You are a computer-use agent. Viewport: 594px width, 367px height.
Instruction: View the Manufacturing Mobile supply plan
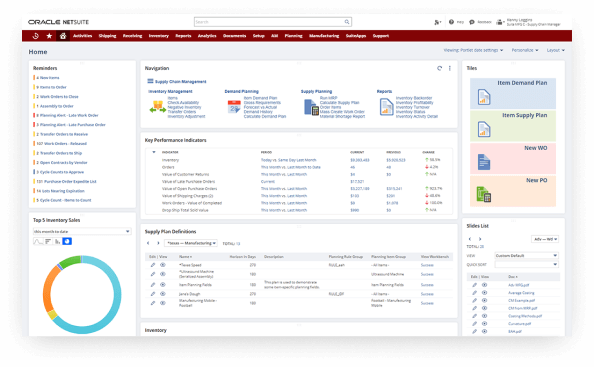point(163,303)
